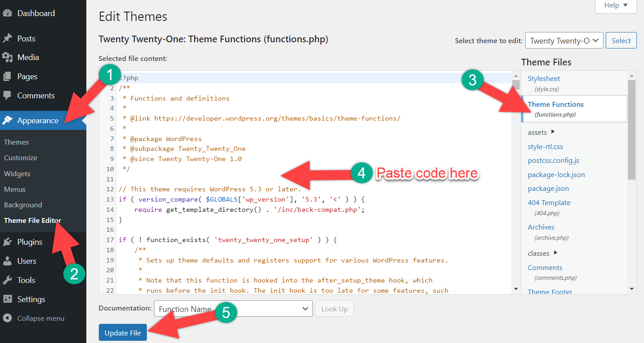Open the Help dropdown tab
This screenshot has height=343, width=644.
[x=616, y=6]
